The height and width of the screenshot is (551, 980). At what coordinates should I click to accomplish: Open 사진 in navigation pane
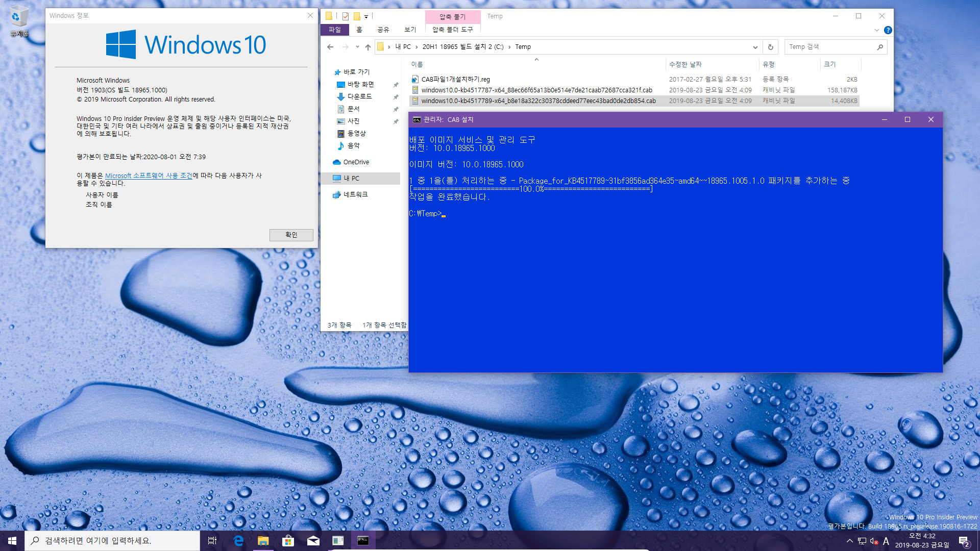(353, 121)
